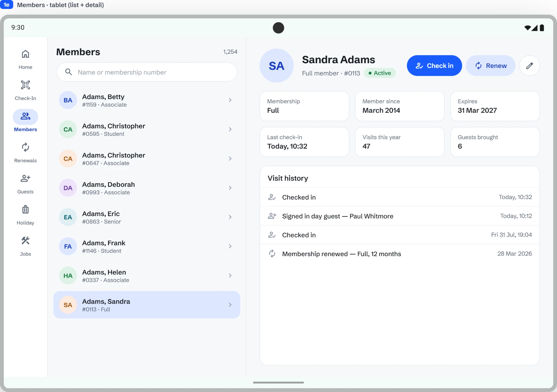
Task: Click Deborah Adams DA avatar
Action: [x=68, y=188]
